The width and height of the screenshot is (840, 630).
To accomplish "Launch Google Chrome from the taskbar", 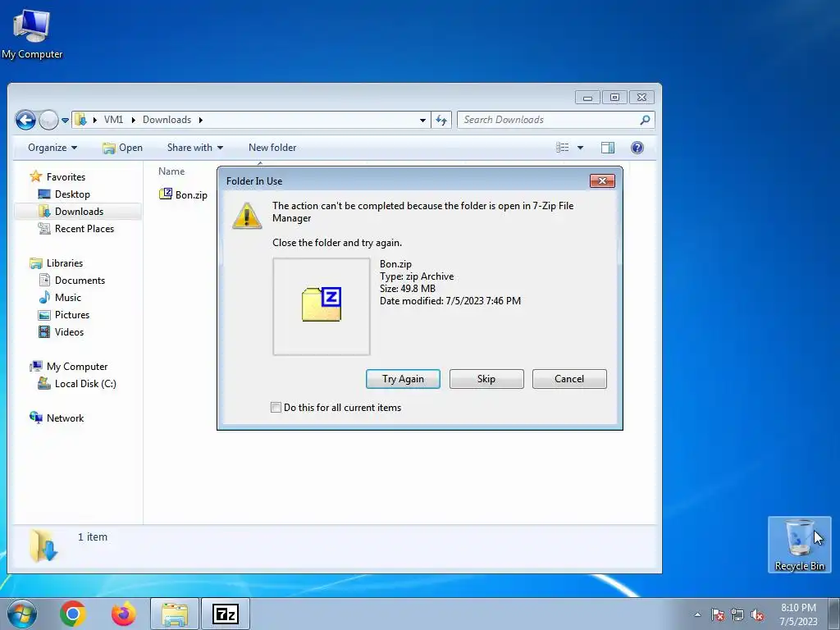I will 73,614.
